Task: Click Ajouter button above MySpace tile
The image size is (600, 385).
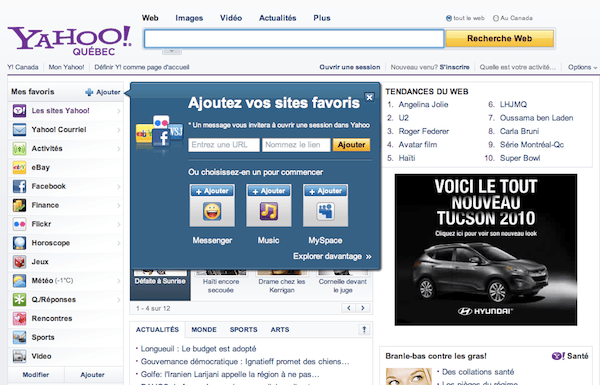Action: click(325, 191)
